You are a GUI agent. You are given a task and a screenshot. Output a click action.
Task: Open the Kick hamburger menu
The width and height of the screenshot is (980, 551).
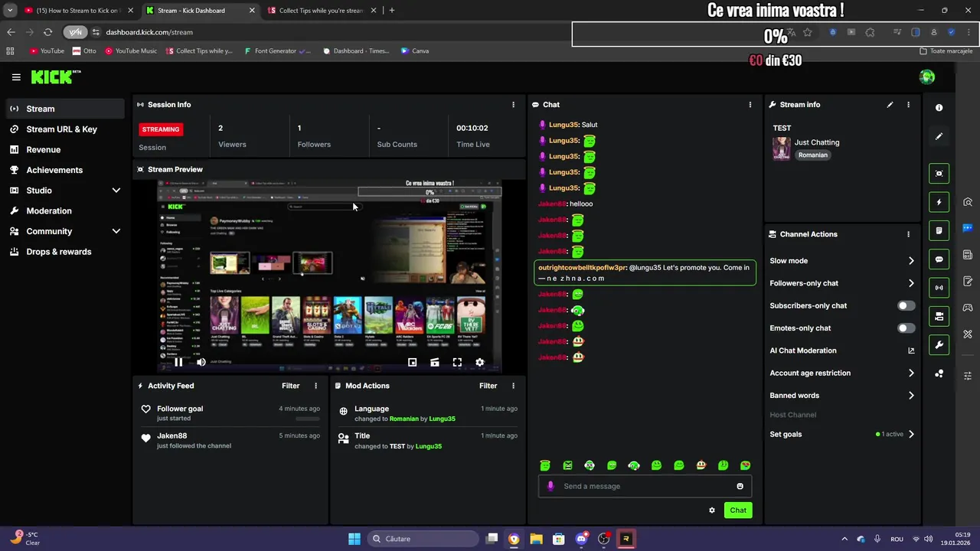tap(16, 77)
